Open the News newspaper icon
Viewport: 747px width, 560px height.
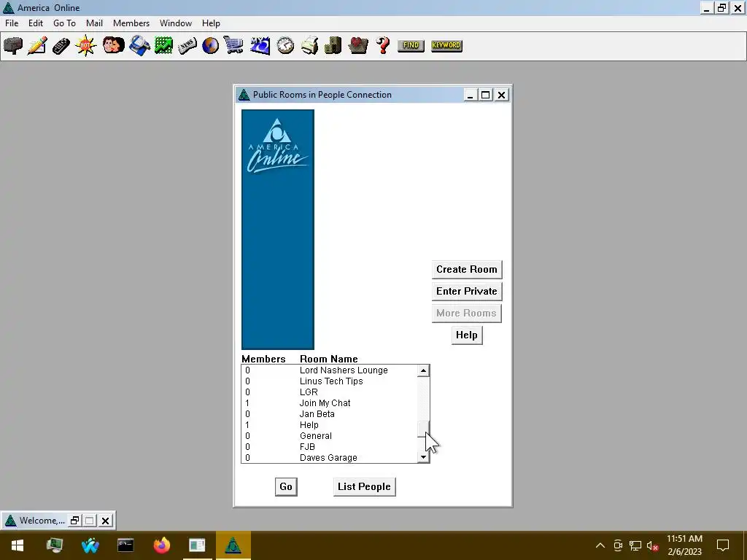[187, 46]
